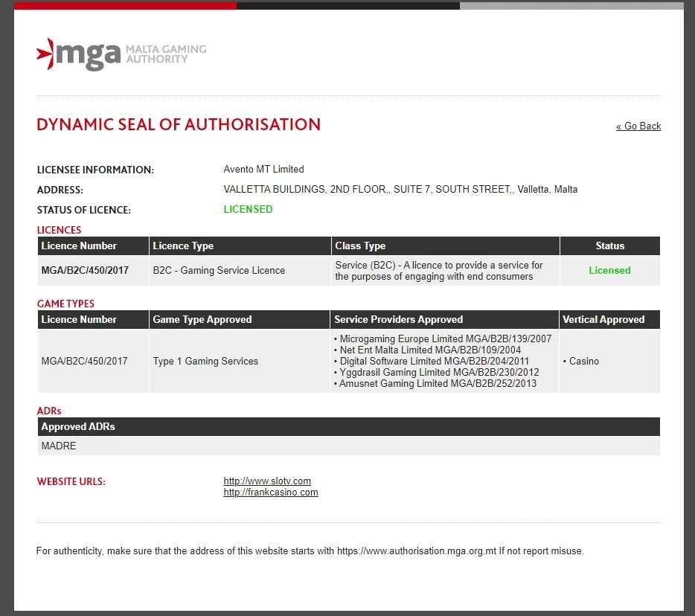Image resolution: width=695 pixels, height=616 pixels.
Task: Open the frankcasino.com website URL
Action: point(270,493)
